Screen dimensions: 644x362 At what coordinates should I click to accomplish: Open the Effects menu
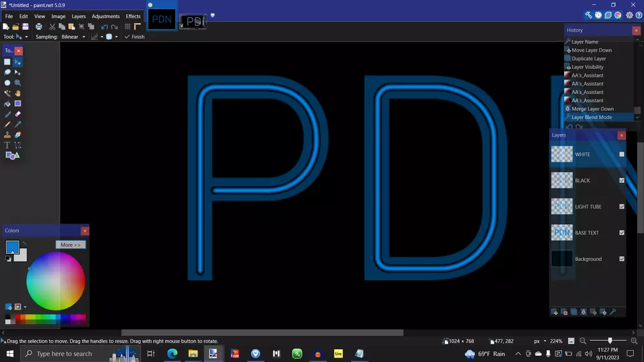133,16
